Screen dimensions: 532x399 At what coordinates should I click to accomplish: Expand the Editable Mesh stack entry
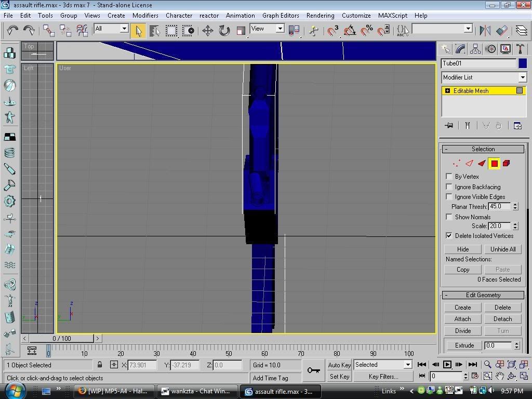click(x=447, y=91)
